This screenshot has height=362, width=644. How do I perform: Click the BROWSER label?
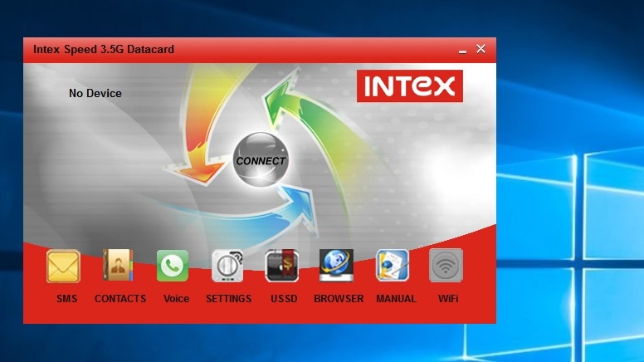[x=339, y=299]
